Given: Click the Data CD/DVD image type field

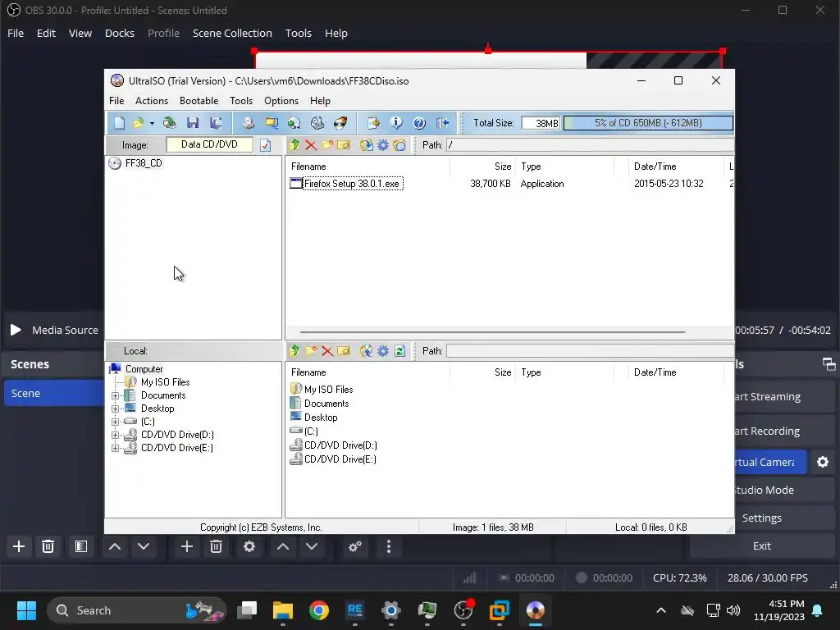Looking at the screenshot, I should [209, 144].
